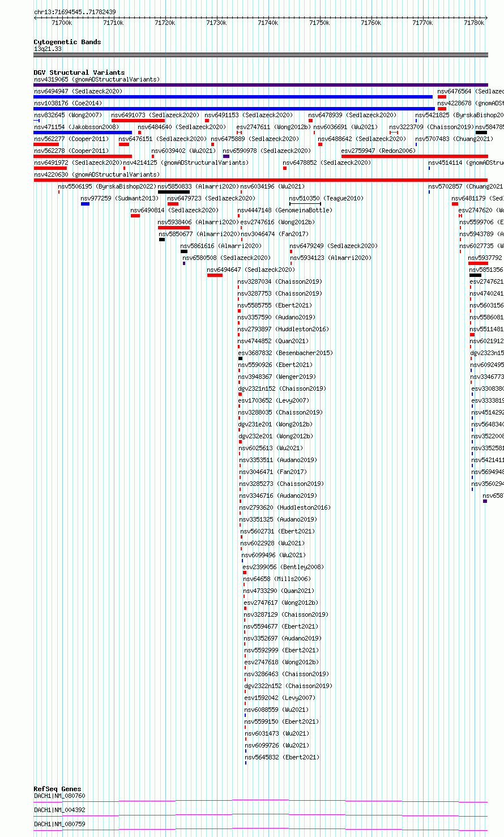Click the 71740k ruler position marker
Screen dimensions: 504x837
268,23
